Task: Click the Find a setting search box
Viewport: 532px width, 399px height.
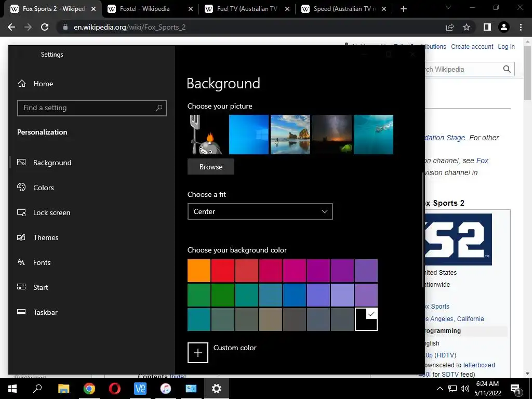Action: [91, 108]
